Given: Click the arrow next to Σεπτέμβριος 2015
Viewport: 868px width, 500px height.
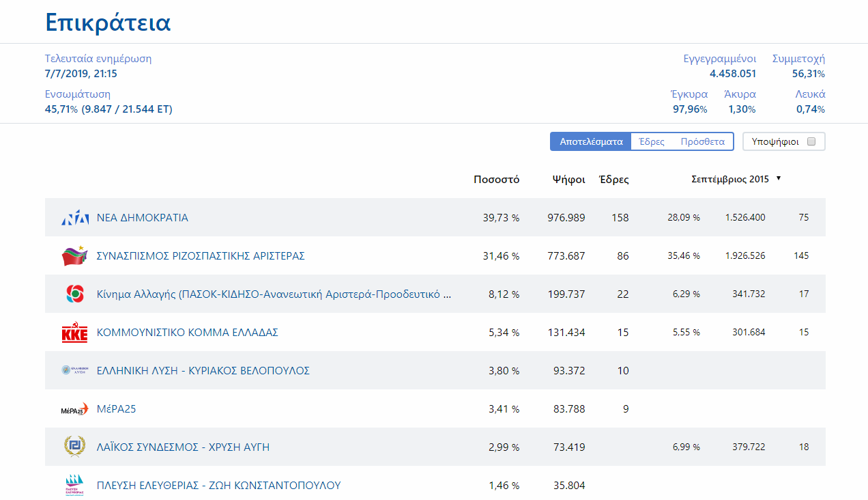Looking at the screenshot, I should (779, 179).
